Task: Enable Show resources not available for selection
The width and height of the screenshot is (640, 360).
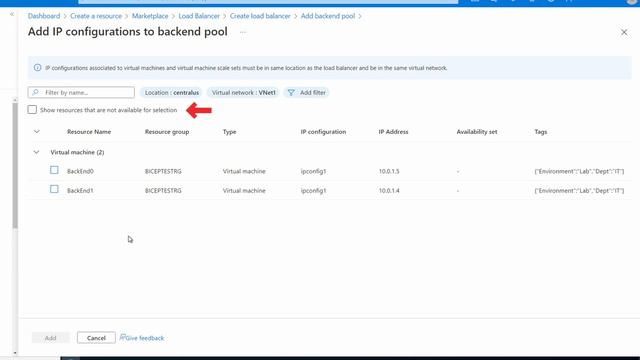Action: coord(32,110)
